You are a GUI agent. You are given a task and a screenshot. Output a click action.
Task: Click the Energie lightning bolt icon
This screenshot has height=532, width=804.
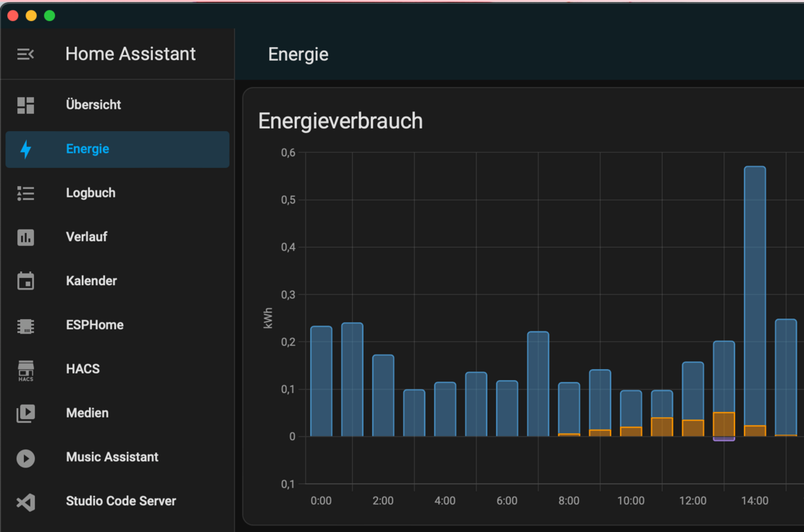click(25, 149)
